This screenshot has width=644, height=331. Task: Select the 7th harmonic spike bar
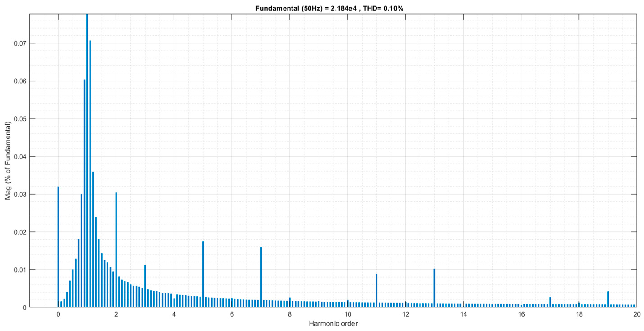pos(261,277)
